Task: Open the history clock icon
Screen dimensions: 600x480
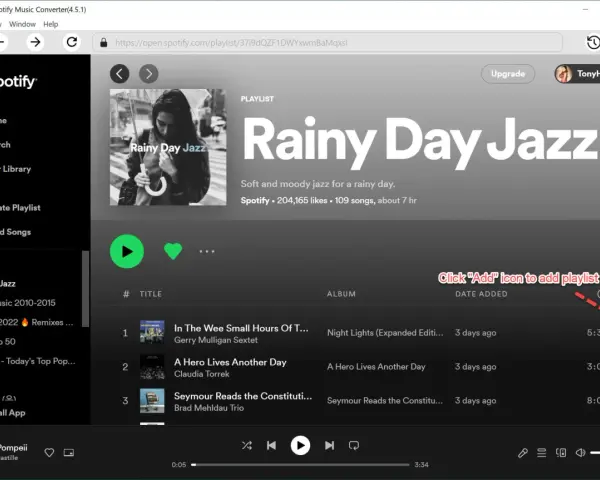Action: pos(593,42)
